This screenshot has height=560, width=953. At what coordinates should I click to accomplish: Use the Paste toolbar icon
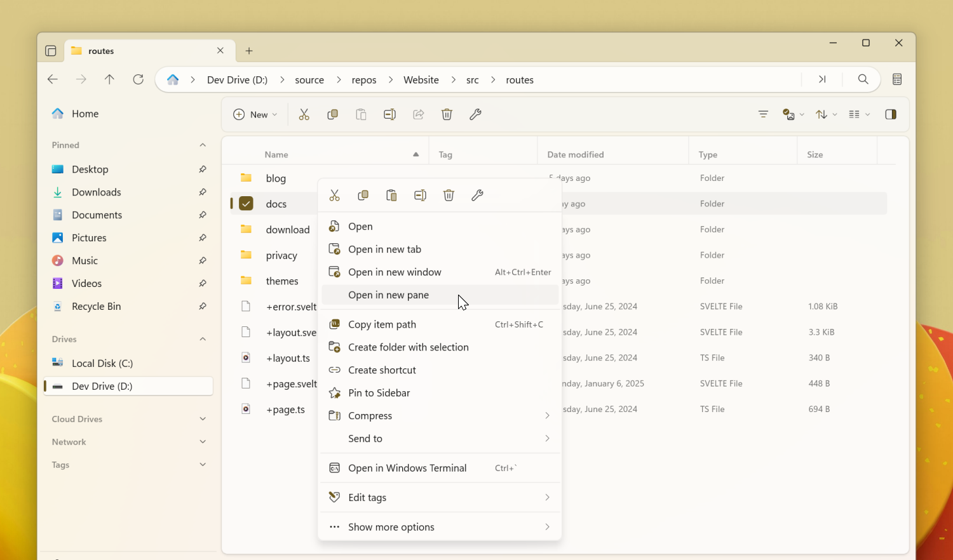361,114
